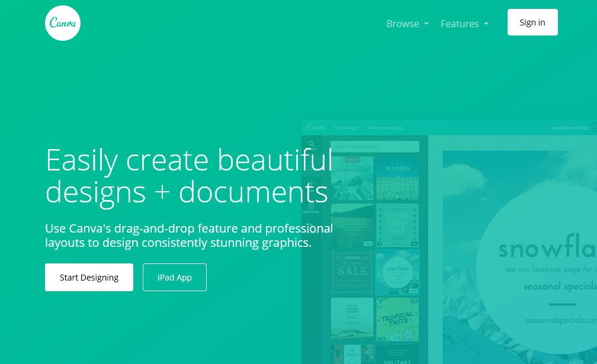
Task: Choose the Madrid template thumbnail
Action: pyautogui.click(x=397, y=178)
